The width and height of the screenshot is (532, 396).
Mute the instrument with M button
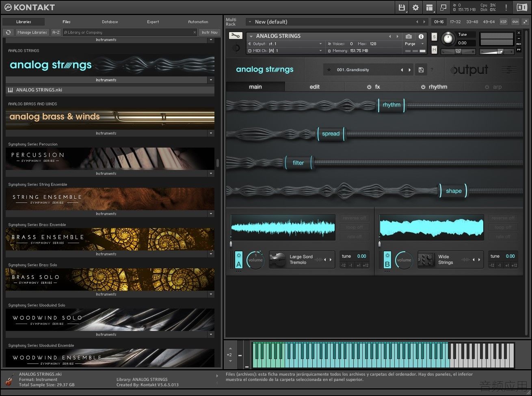tap(434, 50)
